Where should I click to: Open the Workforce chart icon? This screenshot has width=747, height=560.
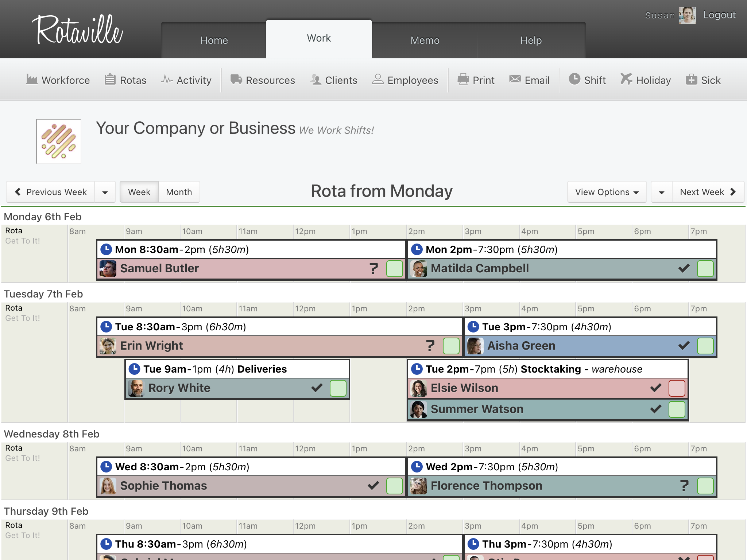[x=32, y=79]
